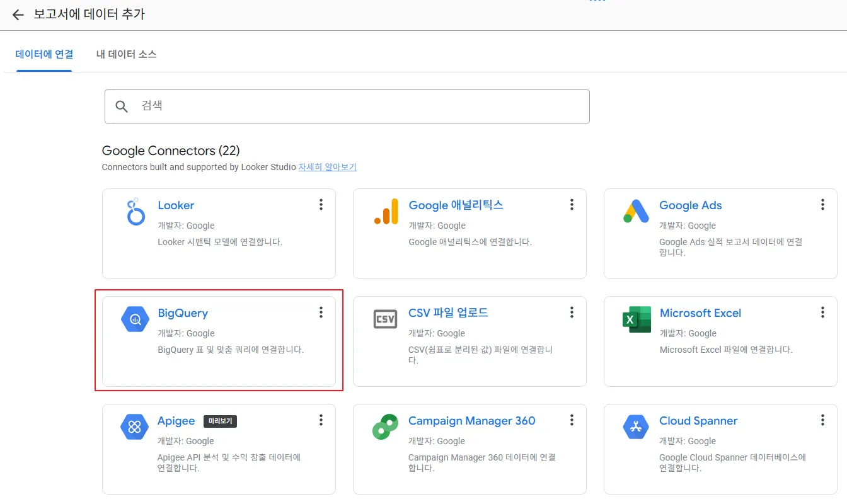The height and width of the screenshot is (504, 847).
Task: Select the Looker connector logo
Action: [135, 212]
